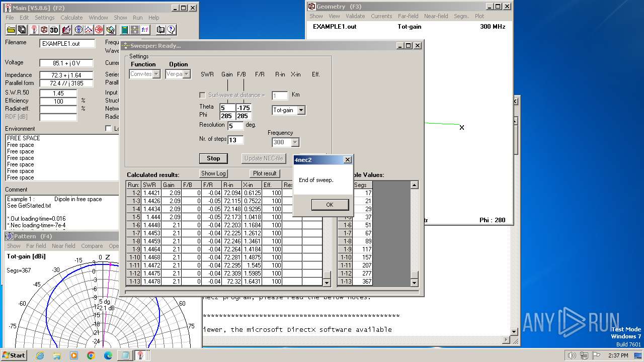Open Geometry view via red antenna toolbar icon
Screen dimensions: 644x362
pyautogui.click(x=34, y=30)
